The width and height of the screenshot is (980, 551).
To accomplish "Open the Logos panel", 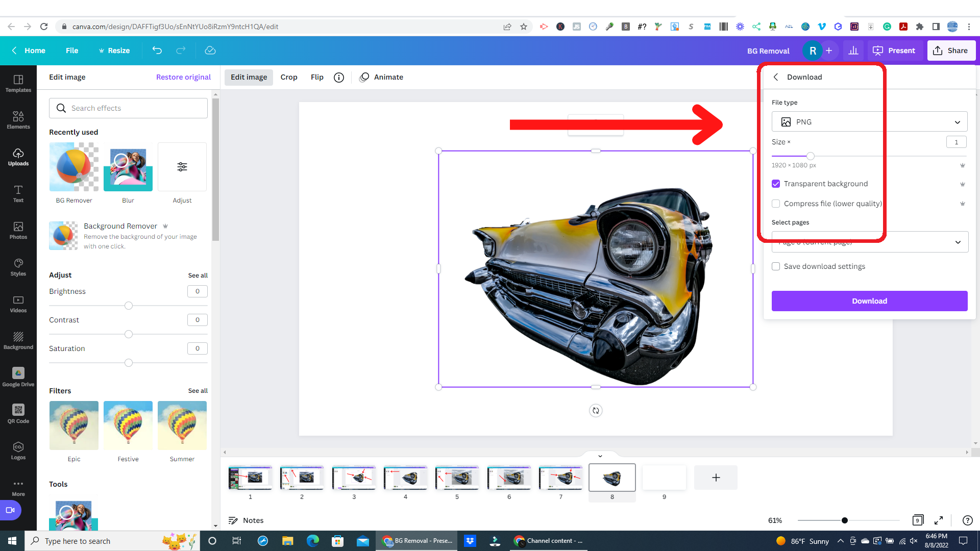I will pyautogui.click(x=18, y=449).
